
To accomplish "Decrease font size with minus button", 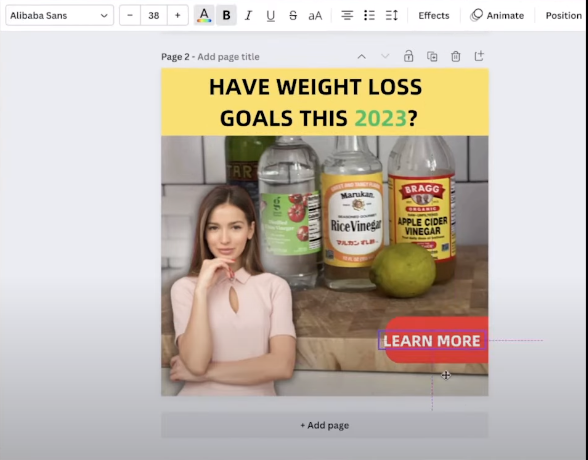I will pyautogui.click(x=130, y=15).
